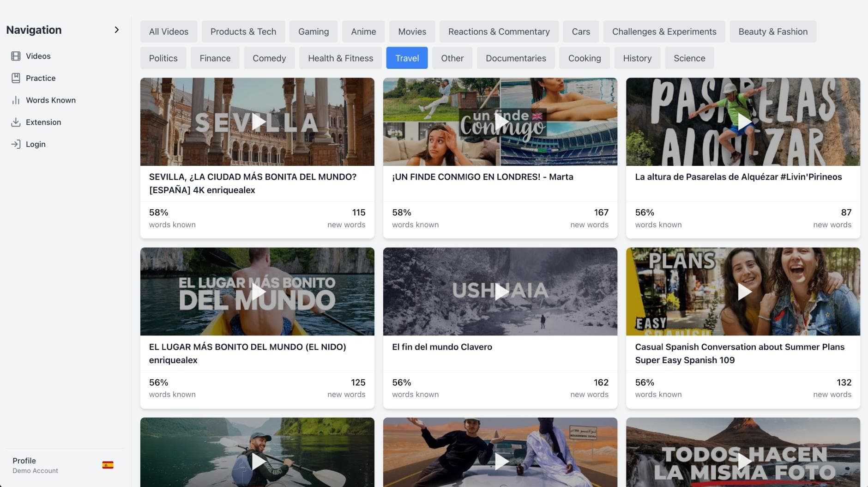The height and width of the screenshot is (487, 868).
Task: Click 162 new words on Clavero card
Action: (x=589, y=388)
